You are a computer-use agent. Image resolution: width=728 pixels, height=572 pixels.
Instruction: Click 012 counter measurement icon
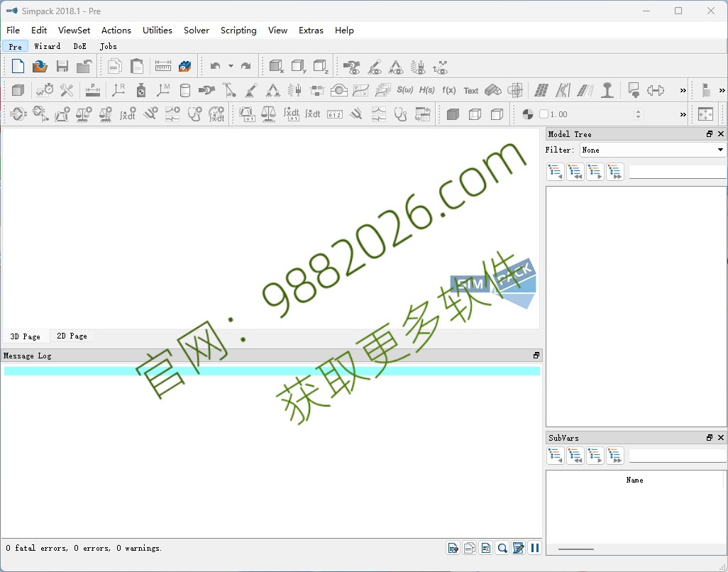335,114
